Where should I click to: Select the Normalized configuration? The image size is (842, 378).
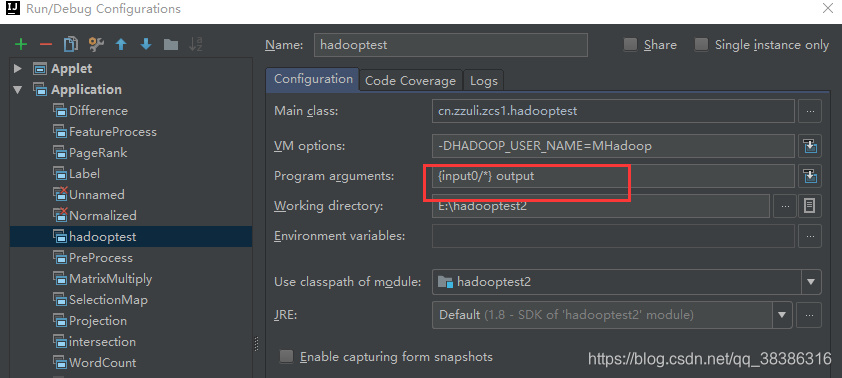[95, 216]
